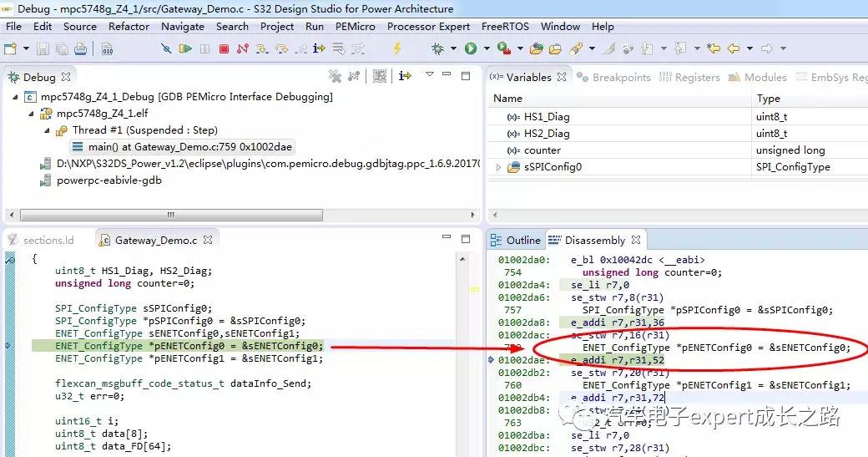
Task: Collapse the Thread #1 node
Action: click(x=48, y=130)
